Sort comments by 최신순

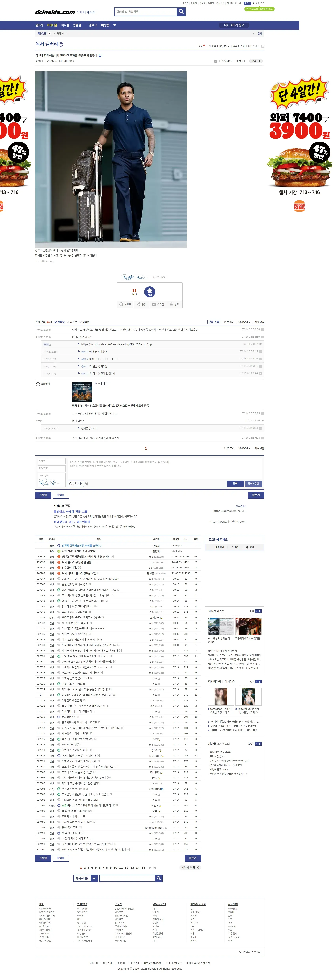click(72, 322)
